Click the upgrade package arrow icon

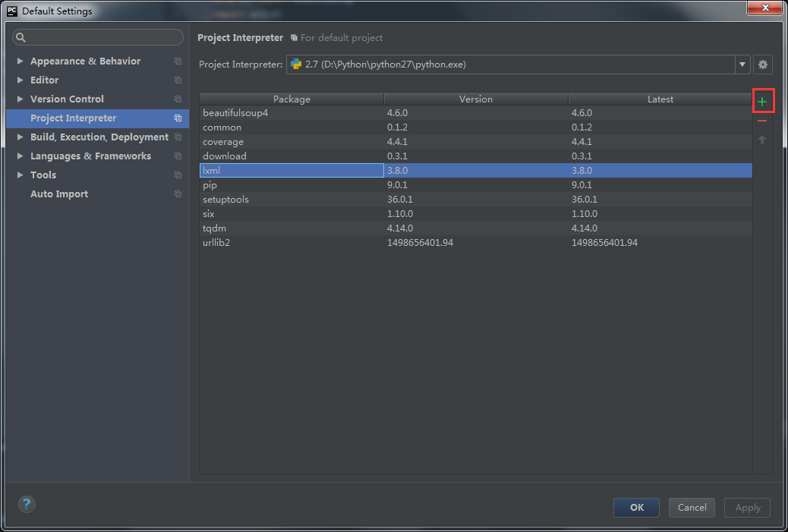[762, 140]
